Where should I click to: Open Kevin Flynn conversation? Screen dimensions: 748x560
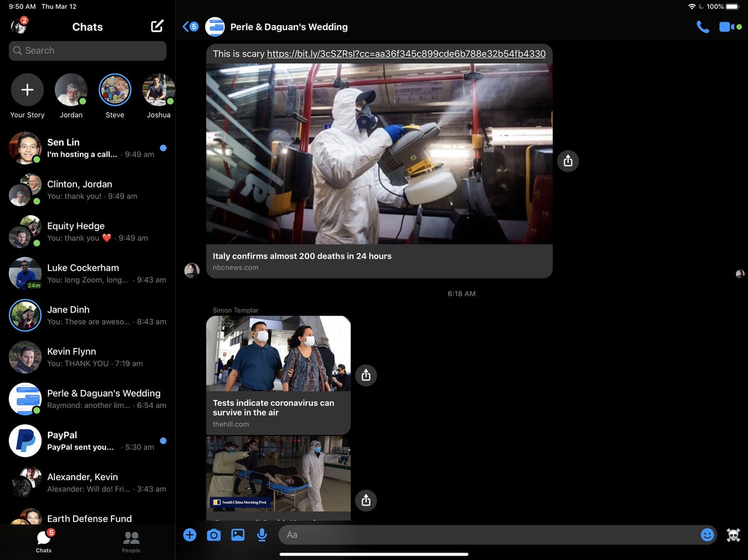pyautogui.click(x=87, y=356)
